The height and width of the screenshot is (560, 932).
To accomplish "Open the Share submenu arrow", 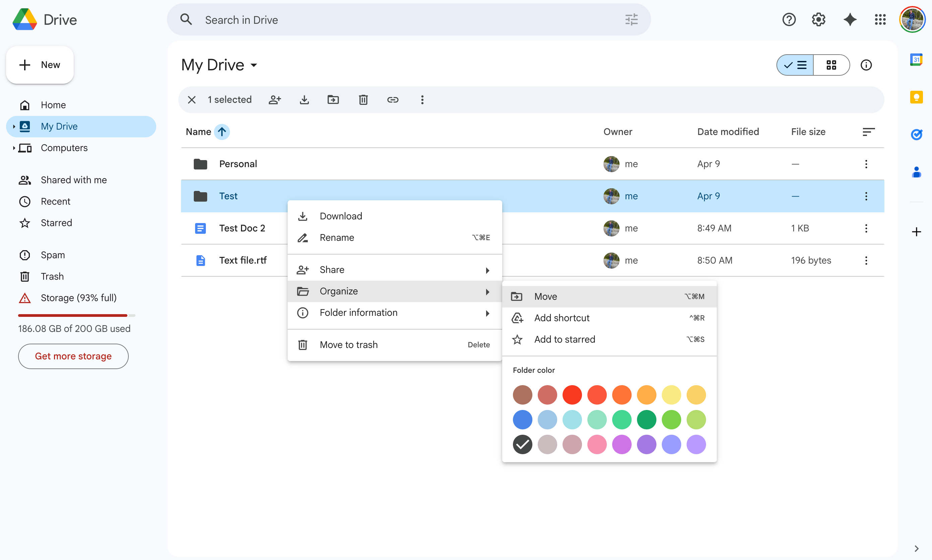I will [x=487, y=270].
